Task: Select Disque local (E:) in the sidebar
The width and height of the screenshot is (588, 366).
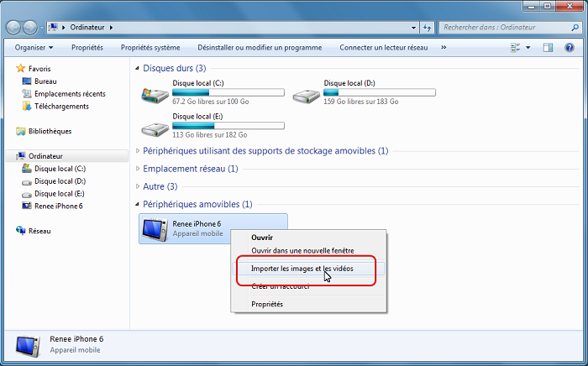Action: pos(60,194)
